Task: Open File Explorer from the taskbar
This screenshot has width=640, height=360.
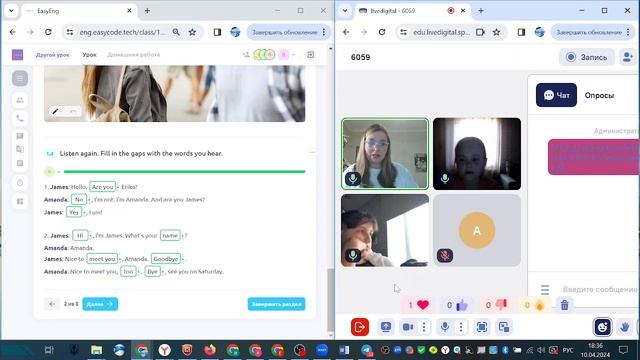Action: pyautogui.click(x=96, y=350)
